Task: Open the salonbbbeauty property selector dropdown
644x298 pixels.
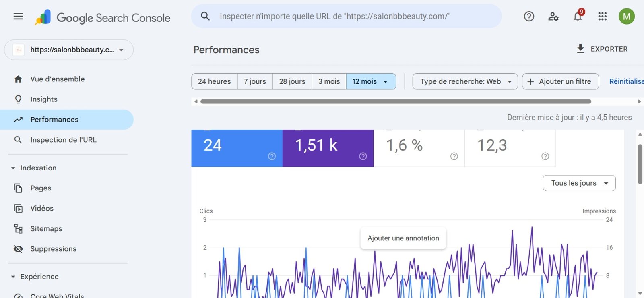Action: 69,50
